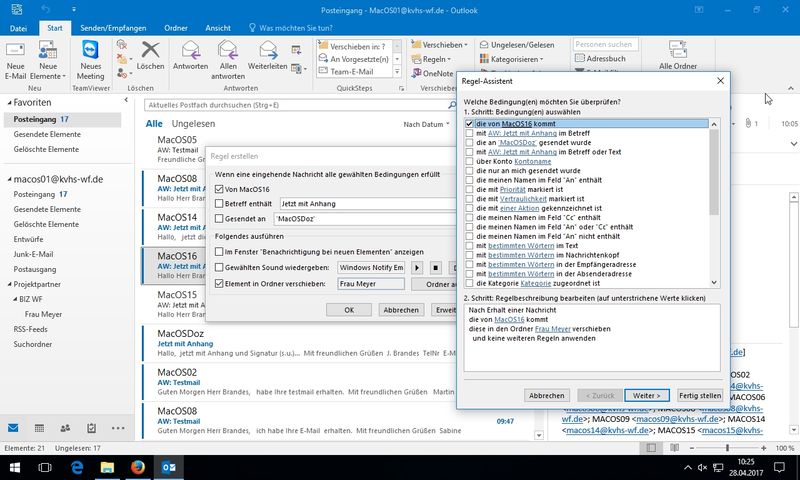The width and height of the screenshot is (800, 480).
Task: Enable the 'Betreff enthält' checkbox
Action: coord(220,203)
